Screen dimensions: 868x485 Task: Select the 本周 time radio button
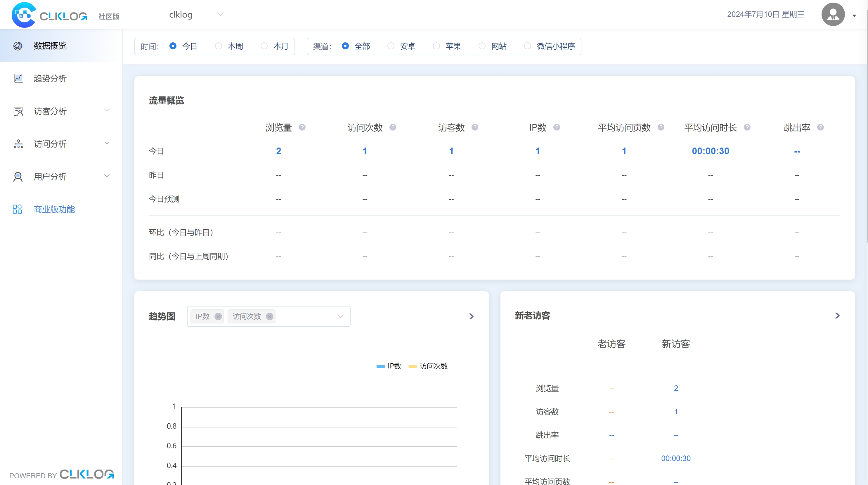coord(219,46)
